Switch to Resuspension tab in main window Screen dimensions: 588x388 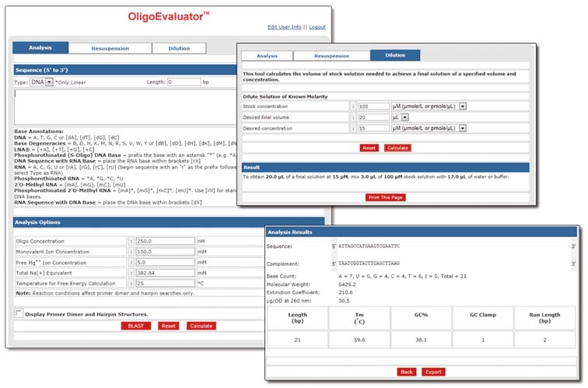pyautogui.click(x=110, y=48)
